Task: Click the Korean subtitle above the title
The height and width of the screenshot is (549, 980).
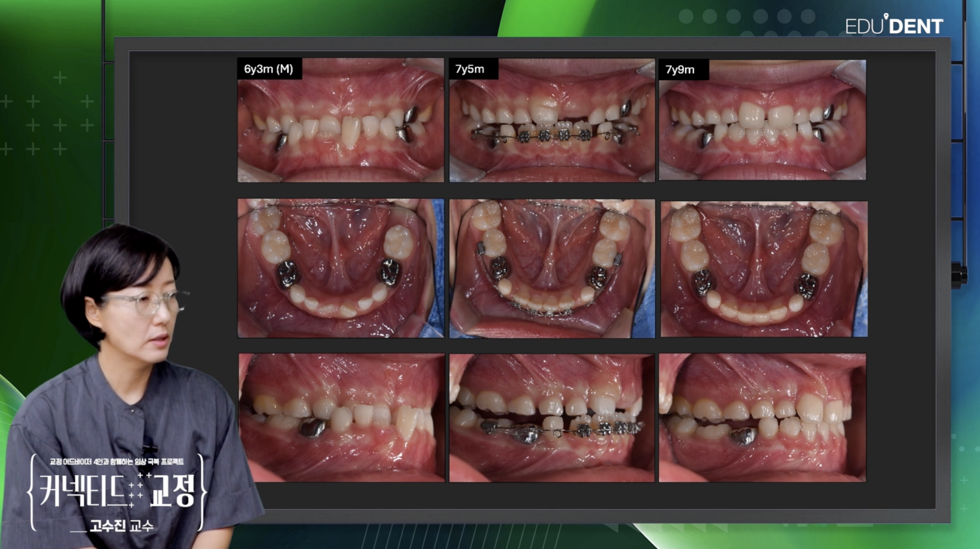Action: pyautogui.click(x=116, y=462)
